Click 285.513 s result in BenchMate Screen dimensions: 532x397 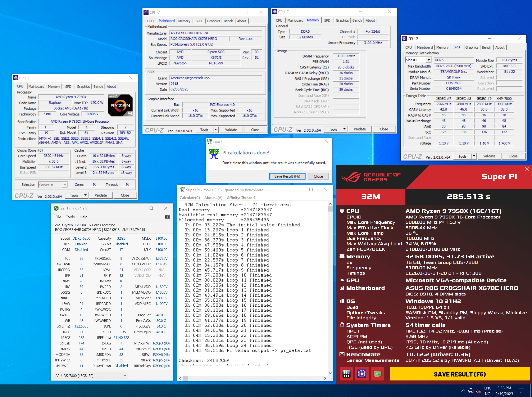click(x=468, y=197)
